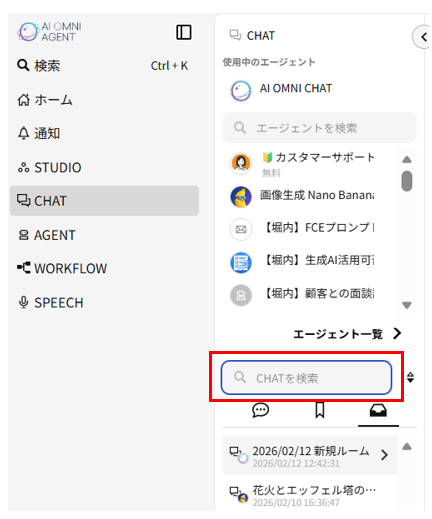
Task: Switch to the chat bubble tab
Action: 260,410
